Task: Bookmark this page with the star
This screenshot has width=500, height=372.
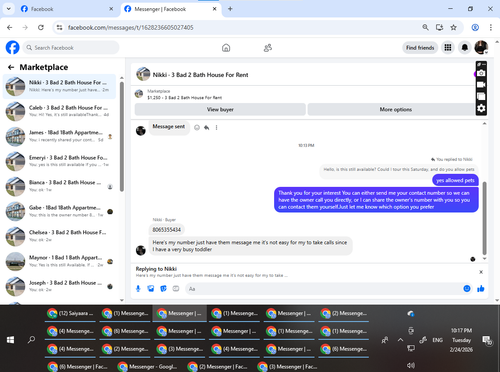Action: [453, 27]
